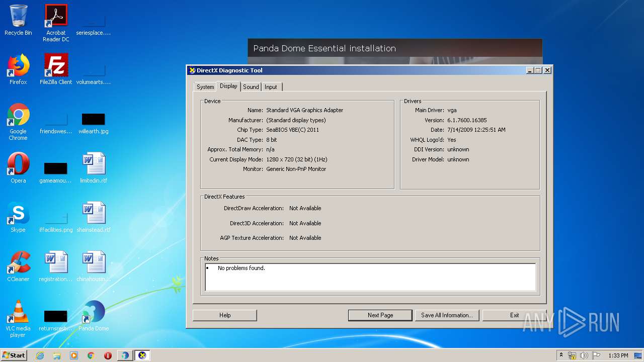Open CCleaner desktop shortcut
The image size is (644, 362).
point(18,266)
